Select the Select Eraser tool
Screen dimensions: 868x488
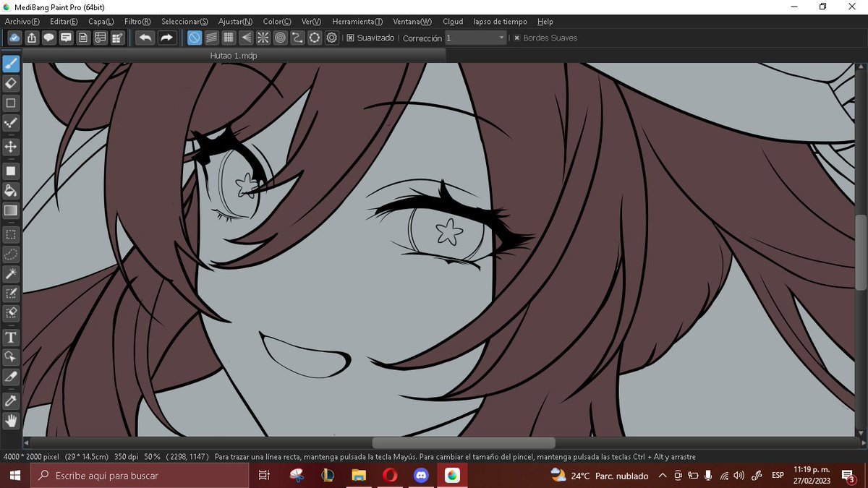[x=11, y=313]
